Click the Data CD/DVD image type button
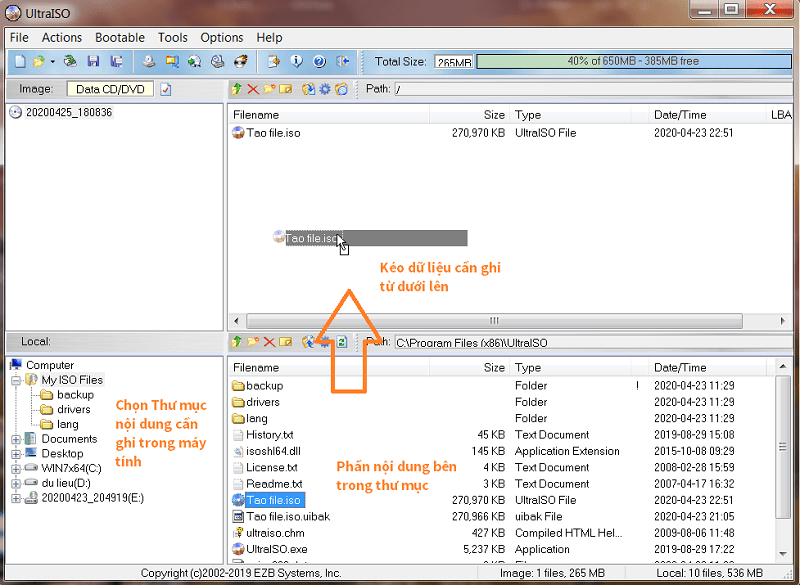The width and height of the screenshot is (800, 585). (110, 89)
